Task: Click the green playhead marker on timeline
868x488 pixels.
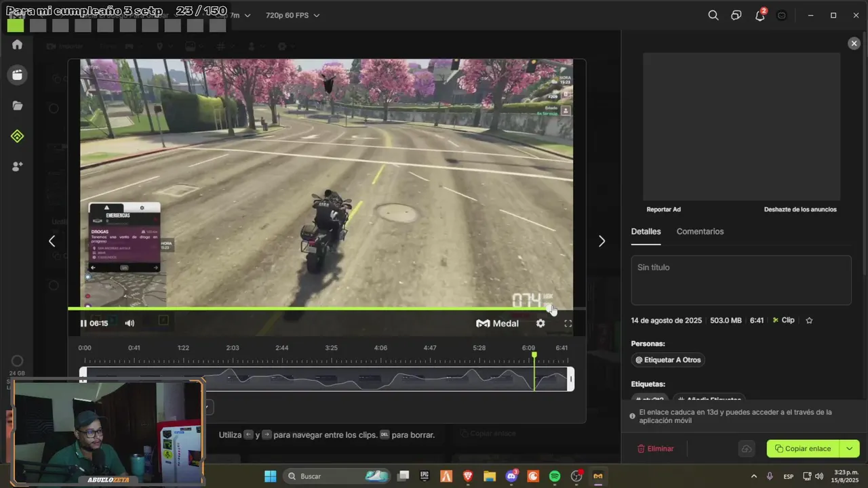Action: coord(534,355)
